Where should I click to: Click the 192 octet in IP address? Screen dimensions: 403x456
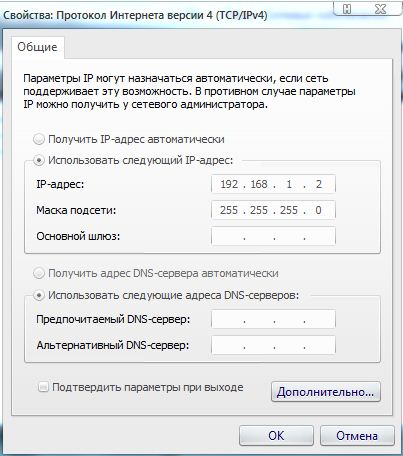229,184
